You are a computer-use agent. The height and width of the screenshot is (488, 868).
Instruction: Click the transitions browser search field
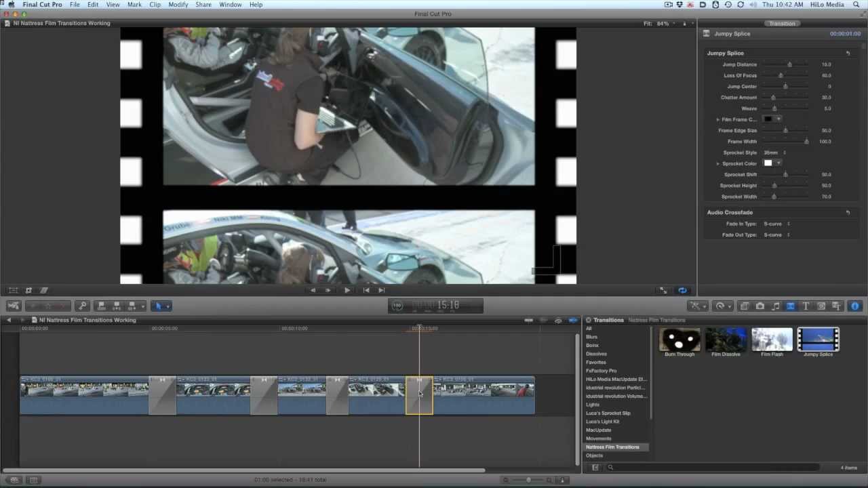[712, 467]
